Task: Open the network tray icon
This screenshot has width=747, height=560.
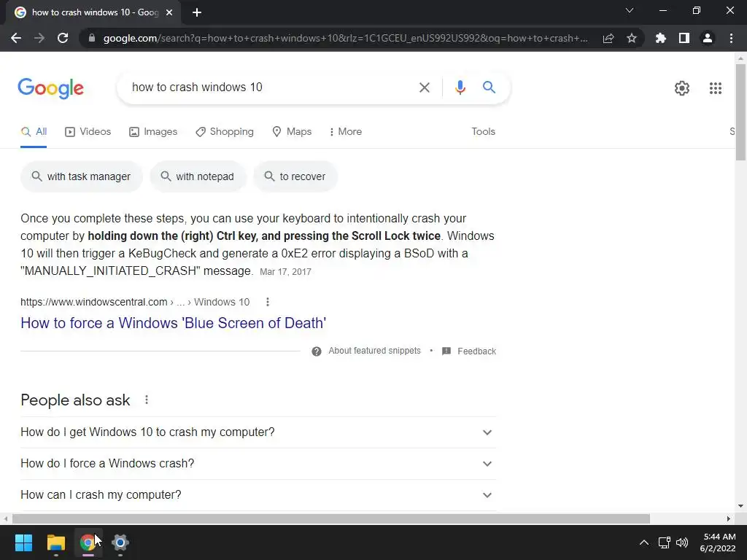Action: (664, 542)
